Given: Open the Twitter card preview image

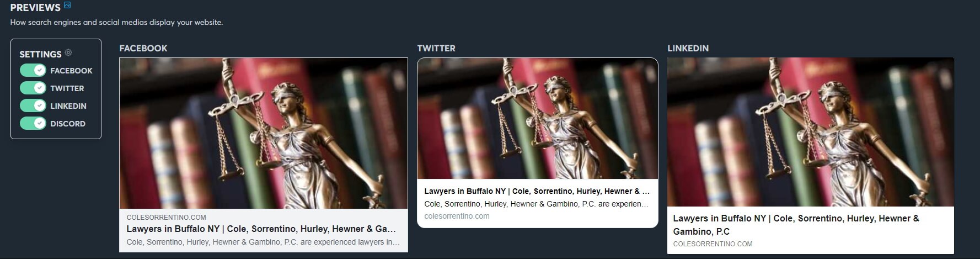Looking at the screenshot, I should [x=538, y=119].
